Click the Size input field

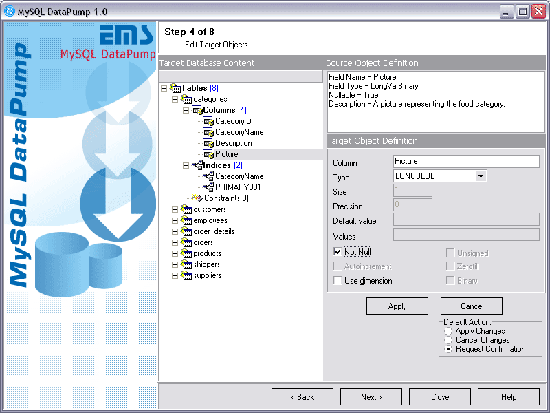(x=412, y=191)
